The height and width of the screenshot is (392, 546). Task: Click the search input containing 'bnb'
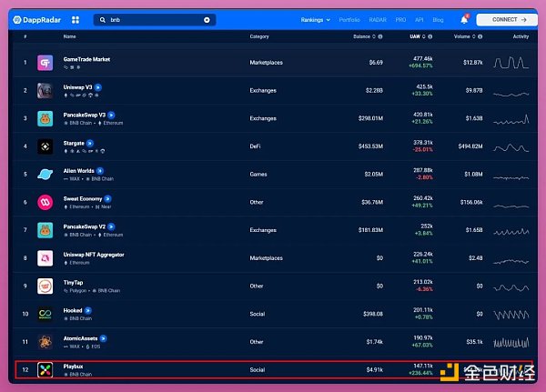(155, 19)
